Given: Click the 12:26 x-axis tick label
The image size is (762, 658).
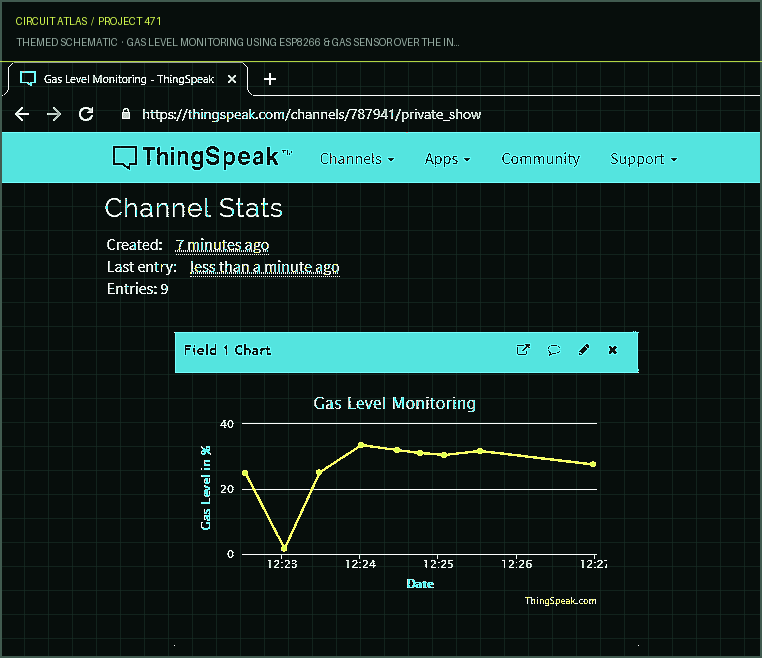Looking at the screenshot, I should click(517, 564).
